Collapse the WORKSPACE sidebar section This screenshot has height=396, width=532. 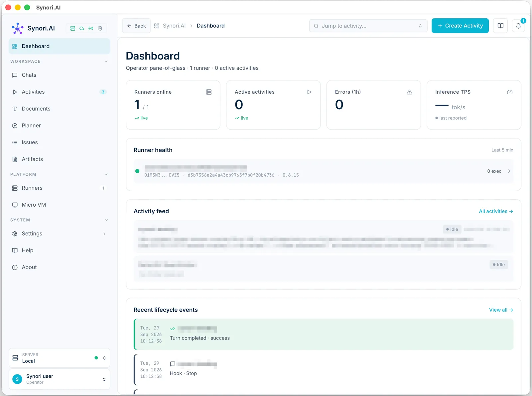tap(106, 61)
